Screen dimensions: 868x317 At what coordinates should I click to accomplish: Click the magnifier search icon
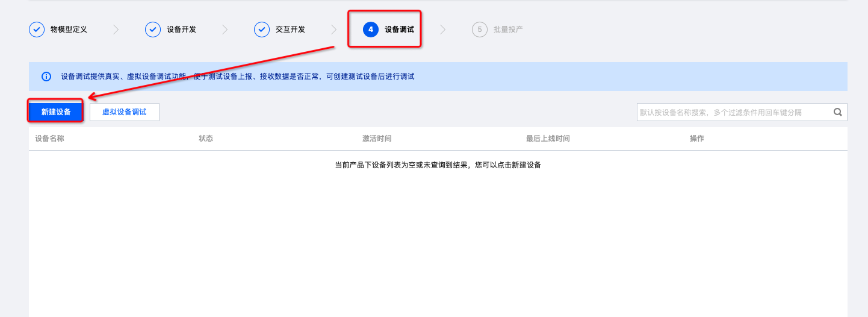point(837,112)
